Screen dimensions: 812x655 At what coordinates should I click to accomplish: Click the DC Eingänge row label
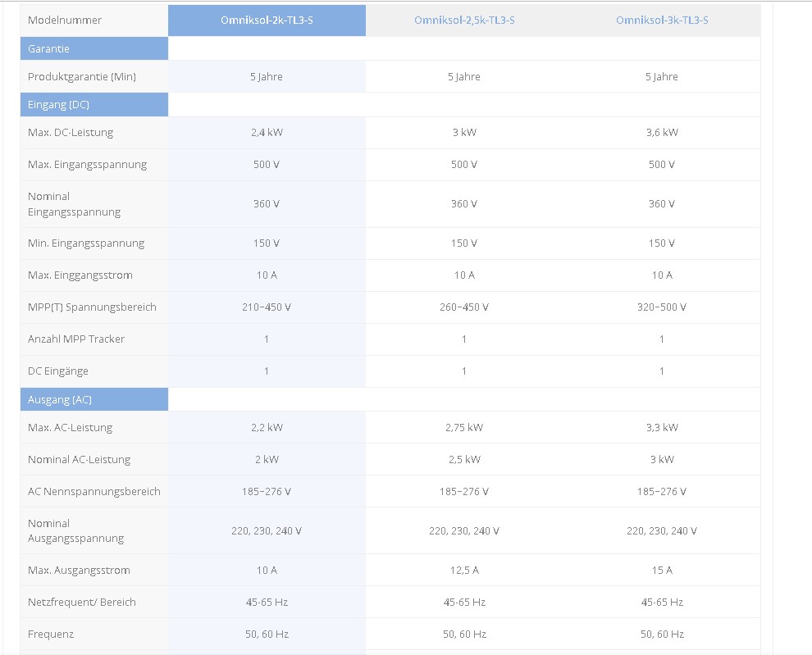click(x=58, y=371)
